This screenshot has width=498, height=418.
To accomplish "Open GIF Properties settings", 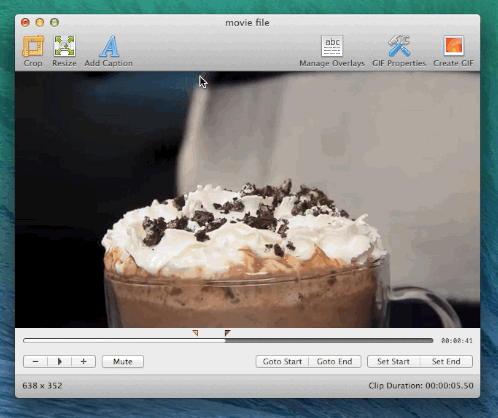I will (399, 46).
